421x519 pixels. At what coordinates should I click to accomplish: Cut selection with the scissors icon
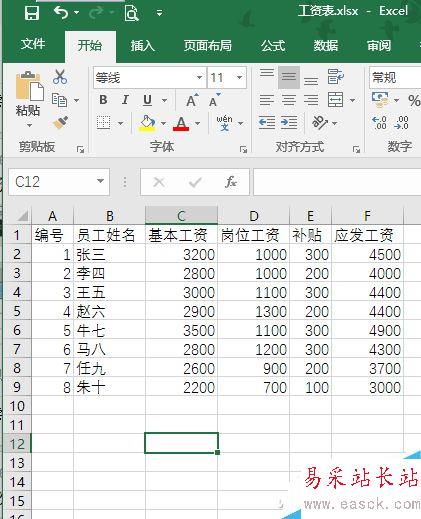point(60,77)
